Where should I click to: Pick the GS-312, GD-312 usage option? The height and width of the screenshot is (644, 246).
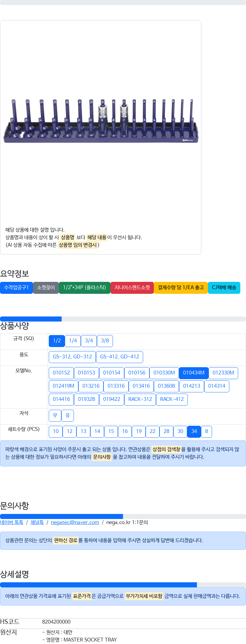click(72, 357)
